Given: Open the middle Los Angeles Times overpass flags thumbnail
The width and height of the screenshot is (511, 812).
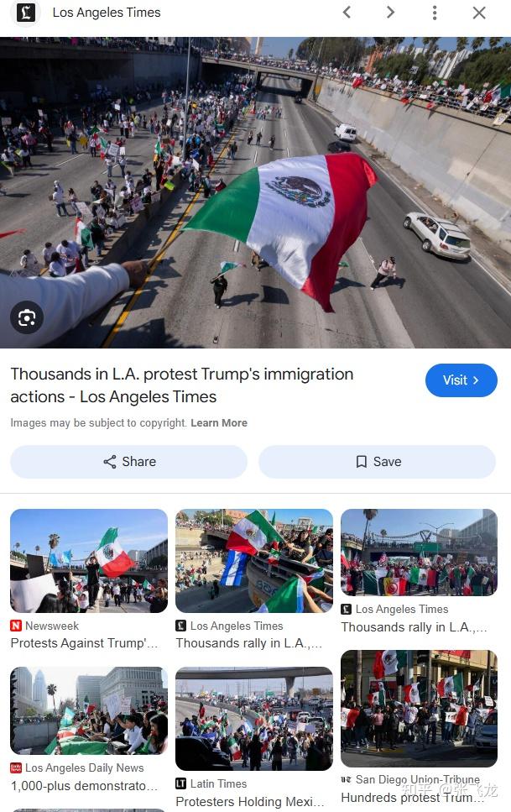Looking at the screenshot, I should [x=254, y=561].
